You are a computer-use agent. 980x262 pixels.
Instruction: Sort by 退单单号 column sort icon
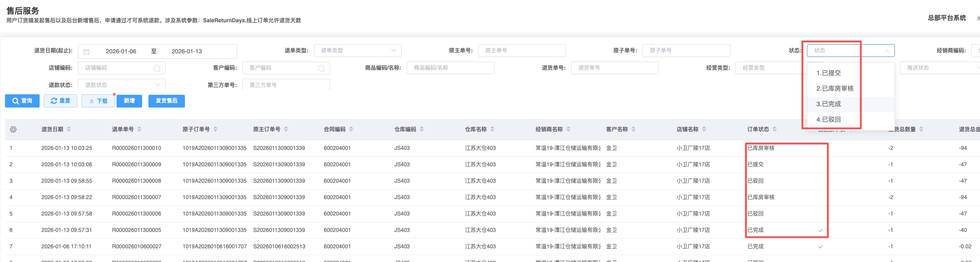click(x=139, y=129)
